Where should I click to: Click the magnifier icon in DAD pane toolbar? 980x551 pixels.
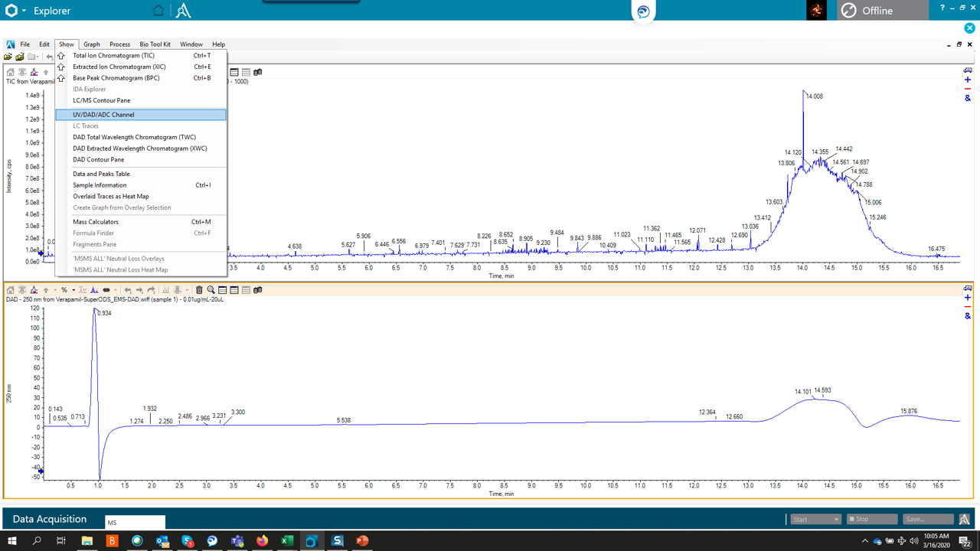(211, 290)
